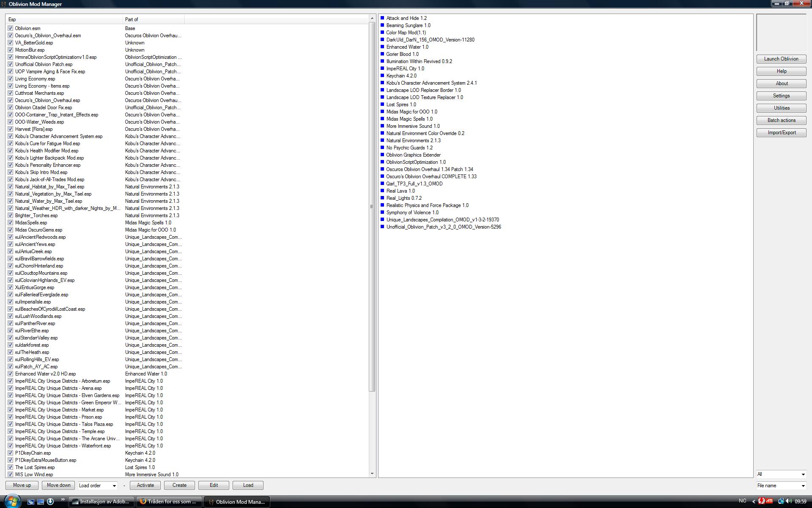Open the File name sort dropdown
812x508 pixels.
tap(781, 486)
